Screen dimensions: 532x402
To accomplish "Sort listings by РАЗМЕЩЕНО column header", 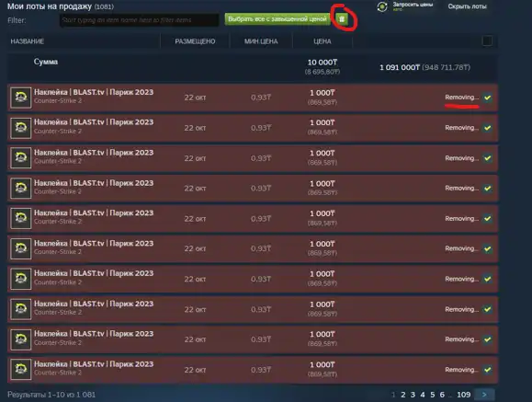I will tap(195, 41).
